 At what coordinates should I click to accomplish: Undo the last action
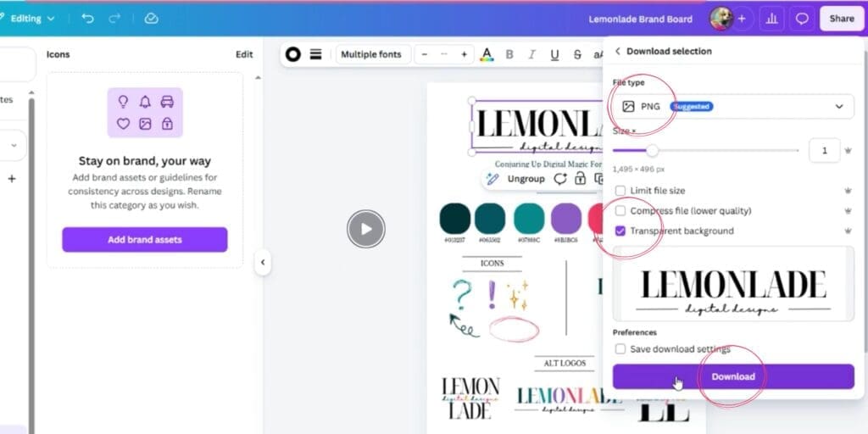(x=87, y=19)
